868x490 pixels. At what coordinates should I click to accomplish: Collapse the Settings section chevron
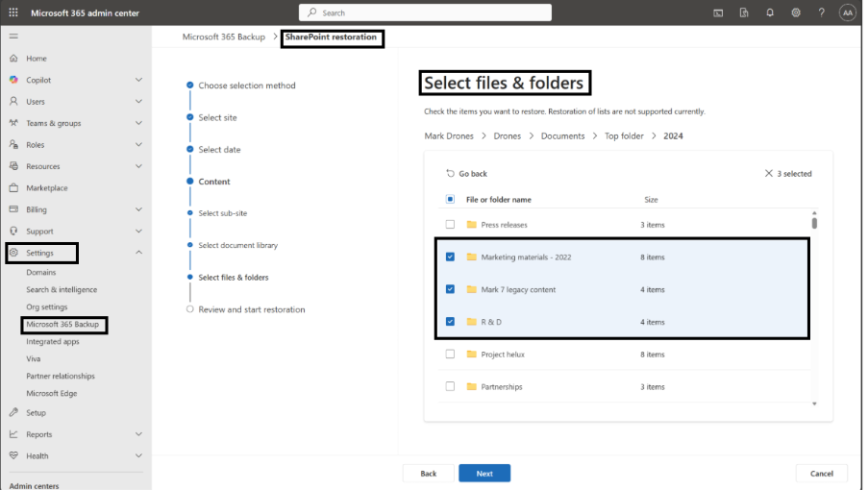[138, 253]
